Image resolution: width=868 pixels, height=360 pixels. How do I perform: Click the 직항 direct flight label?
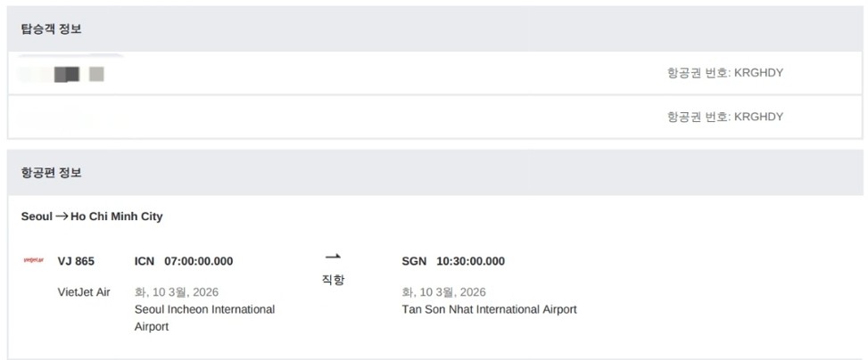333,280
